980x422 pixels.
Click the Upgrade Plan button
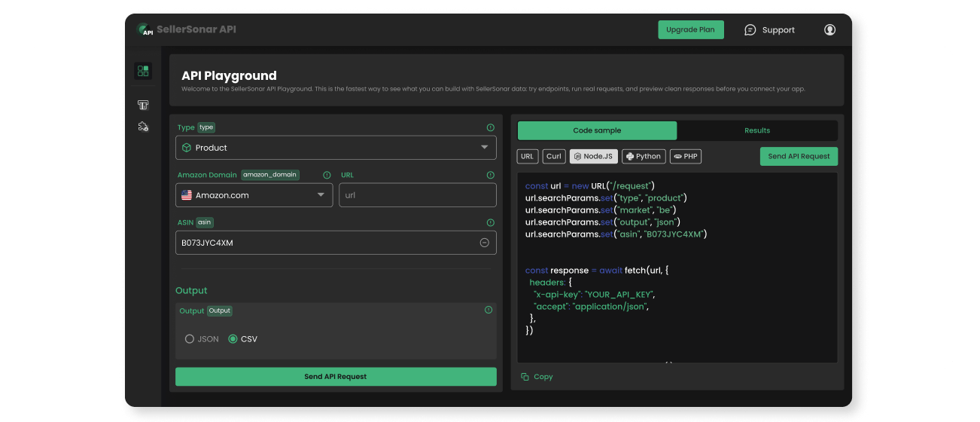[x=690, y=30]
